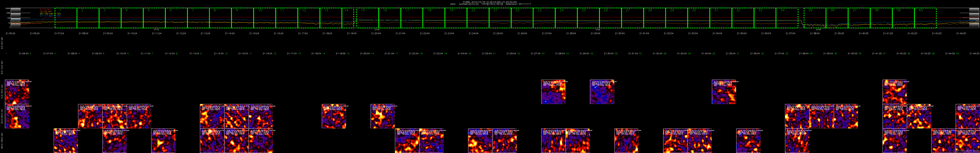Image resolution: width=980 pixels, height=153 pixels.
Task: Open the 50–100 keV image for interval 26
Action: point(626,140)
